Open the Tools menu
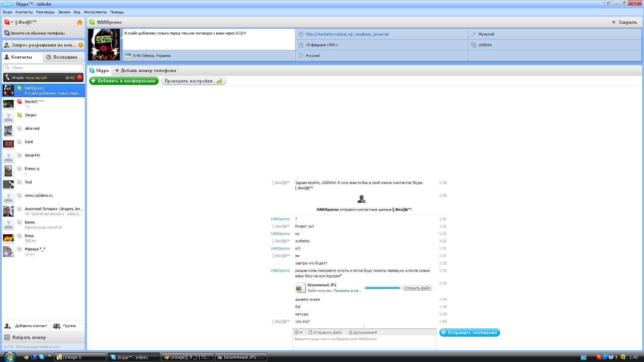Viewport: 644px width, 362px height. click(x=95, y=12)
